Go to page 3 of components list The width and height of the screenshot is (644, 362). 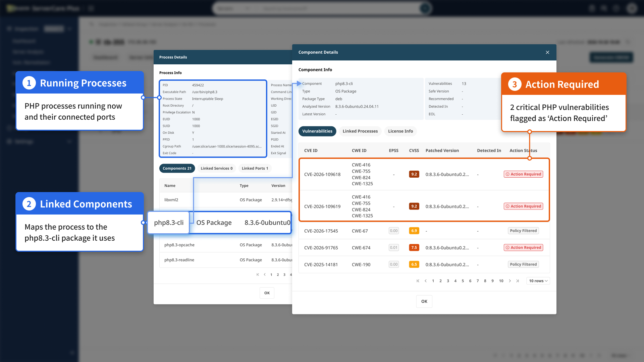point(284,275)
